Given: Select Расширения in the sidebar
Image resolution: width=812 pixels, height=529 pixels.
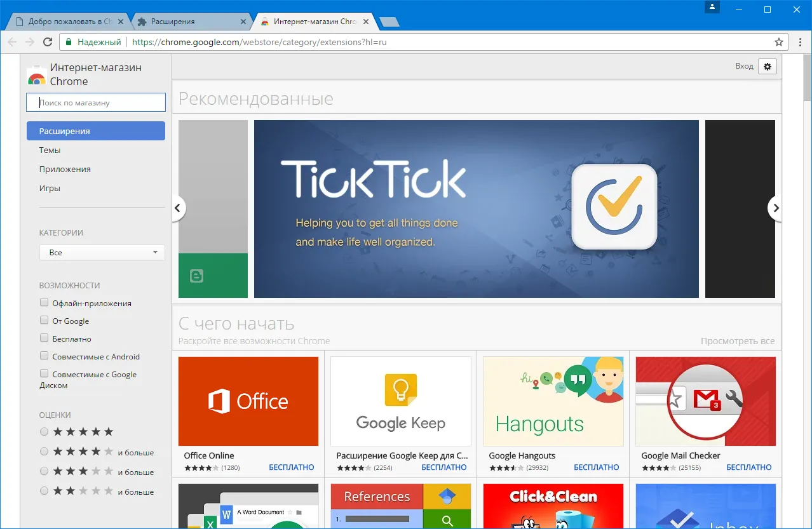Looking at the screenshot, I should pyautogui.click(x=96, y=131).
